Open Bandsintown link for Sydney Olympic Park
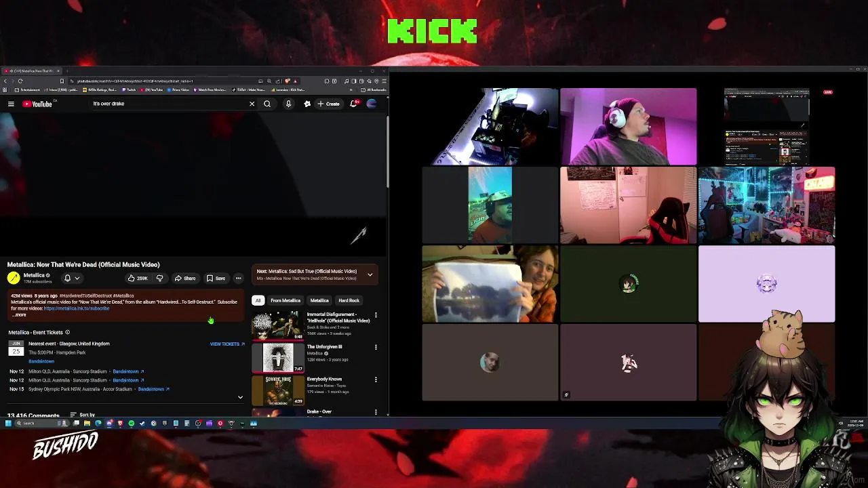Screen dimensions: 868x488 tap(153, 389)
